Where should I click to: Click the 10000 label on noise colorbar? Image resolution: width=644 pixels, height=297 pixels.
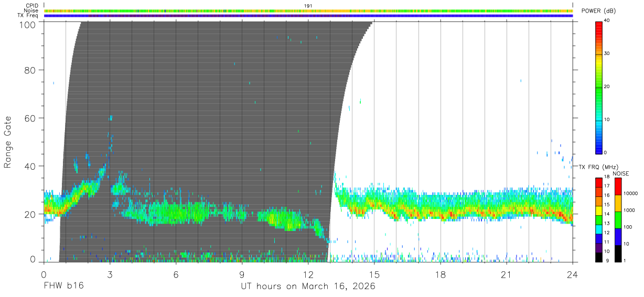(x=631, y=193)
